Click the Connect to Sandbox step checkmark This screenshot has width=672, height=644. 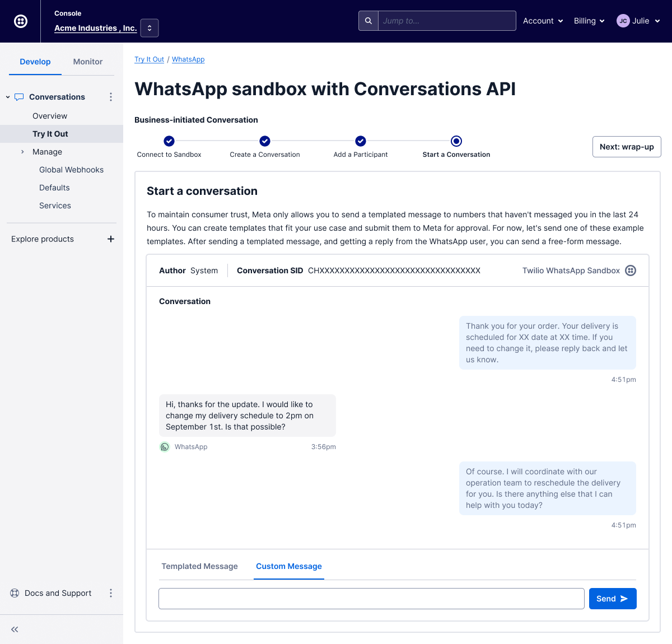click(x=169, y=141)
